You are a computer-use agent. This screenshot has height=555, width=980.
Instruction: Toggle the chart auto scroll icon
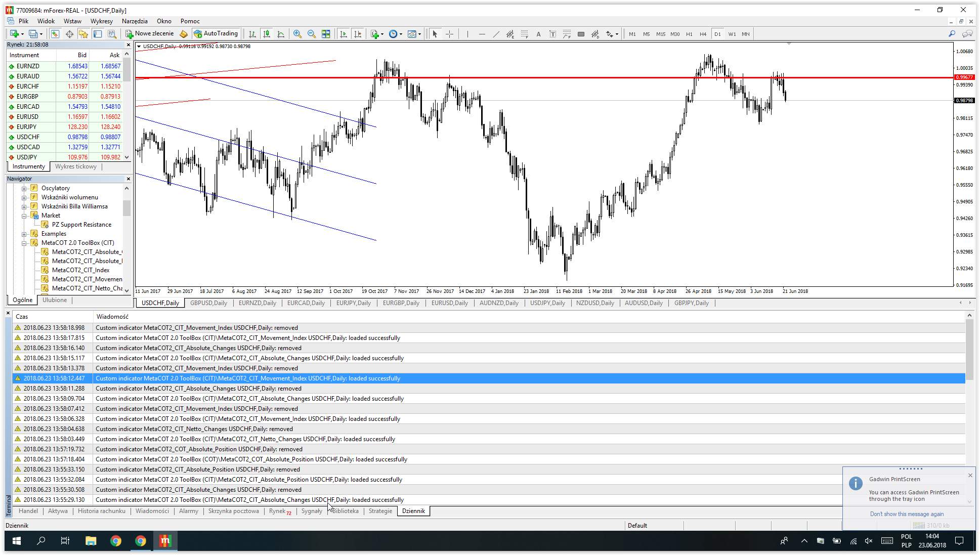pos(344,34)
